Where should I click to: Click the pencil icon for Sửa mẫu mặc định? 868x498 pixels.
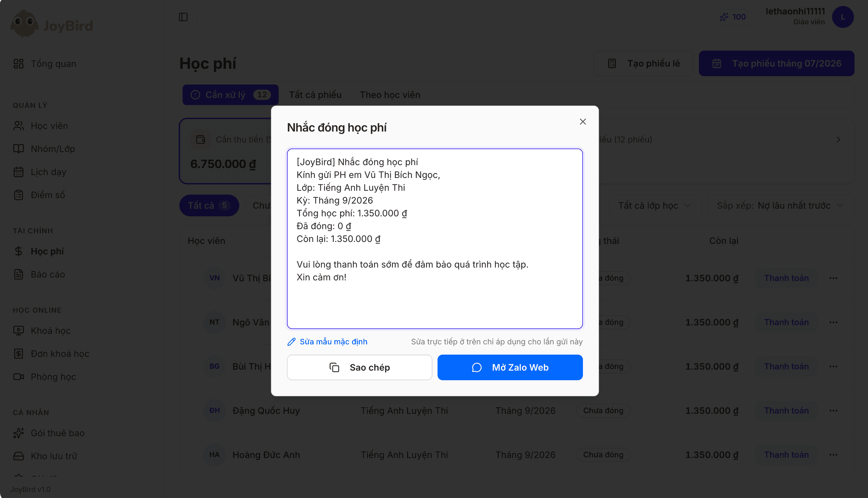click(291, 342)
